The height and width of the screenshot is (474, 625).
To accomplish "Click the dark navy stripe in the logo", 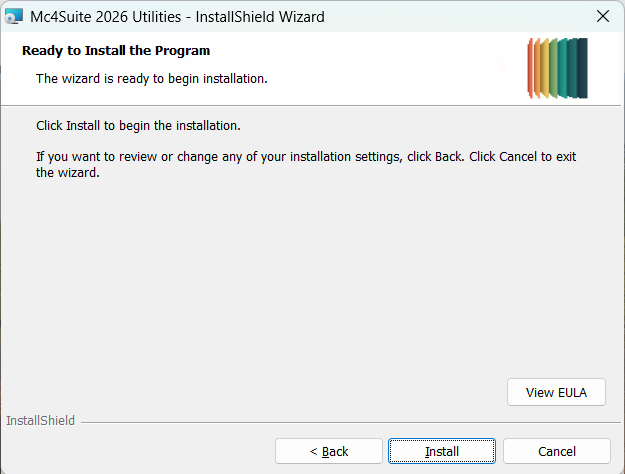I will click(583, 69).
